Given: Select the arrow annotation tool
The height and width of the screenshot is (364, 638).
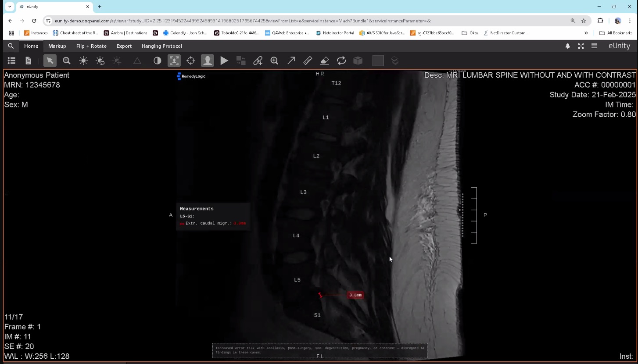Looking at the screenshot, I should pyautogui.click(x=291, y=61).
